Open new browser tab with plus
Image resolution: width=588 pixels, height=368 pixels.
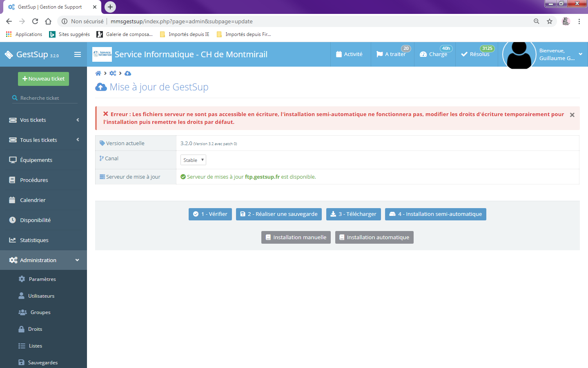110,7
